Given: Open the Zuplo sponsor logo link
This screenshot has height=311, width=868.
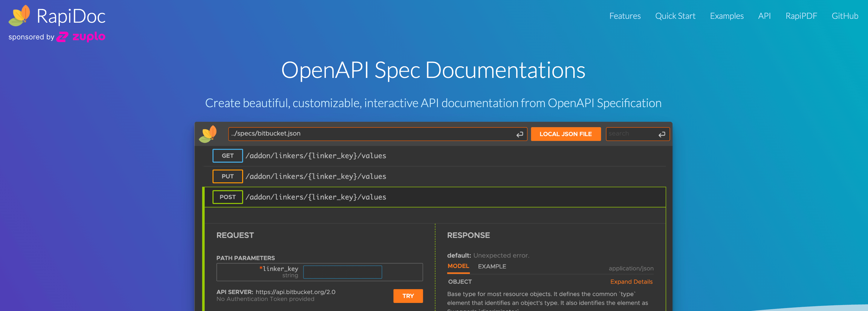Looking at the screenshot, I should [81, 37].
